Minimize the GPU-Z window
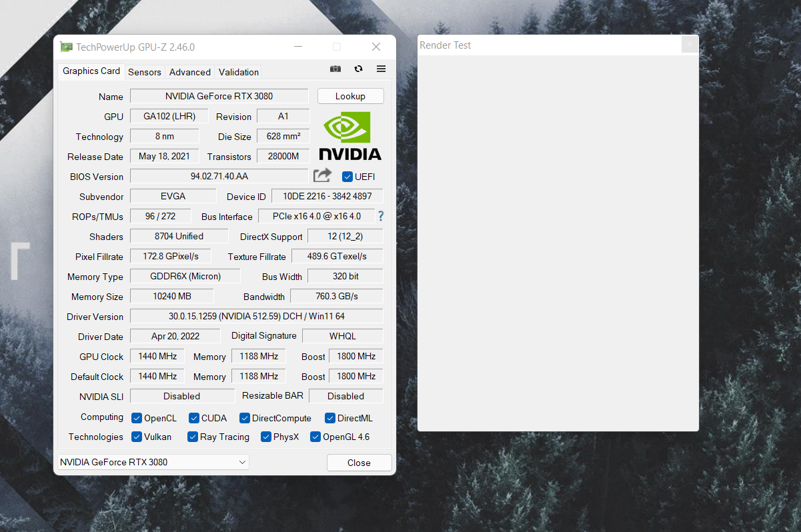The image size is (801, 532). 297,47
